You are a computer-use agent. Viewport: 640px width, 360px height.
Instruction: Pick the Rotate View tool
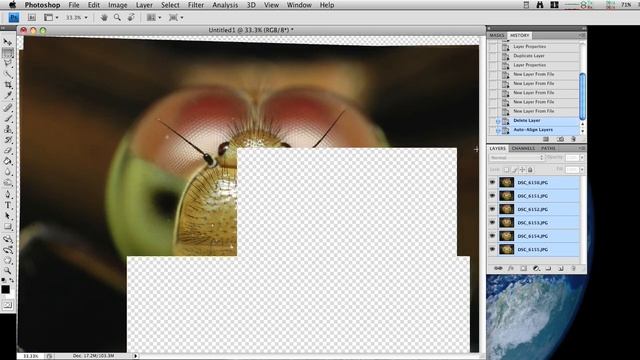131,18
